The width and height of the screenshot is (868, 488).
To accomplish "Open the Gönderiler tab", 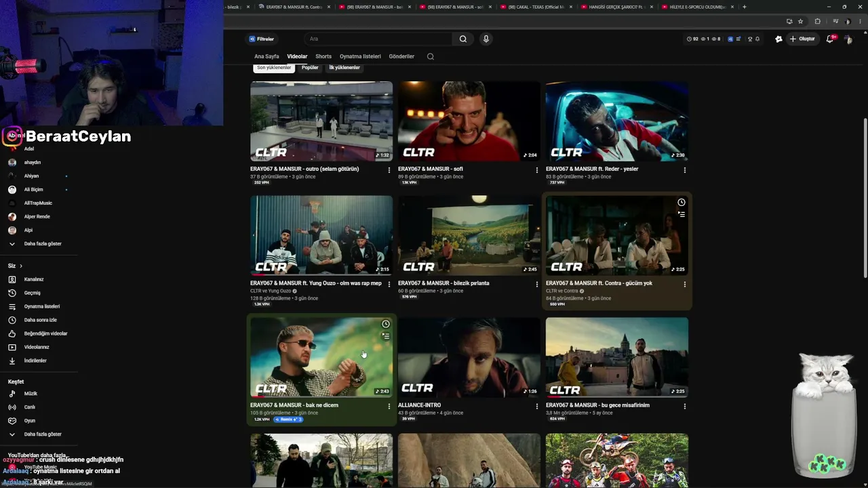I will coord(401,57).
